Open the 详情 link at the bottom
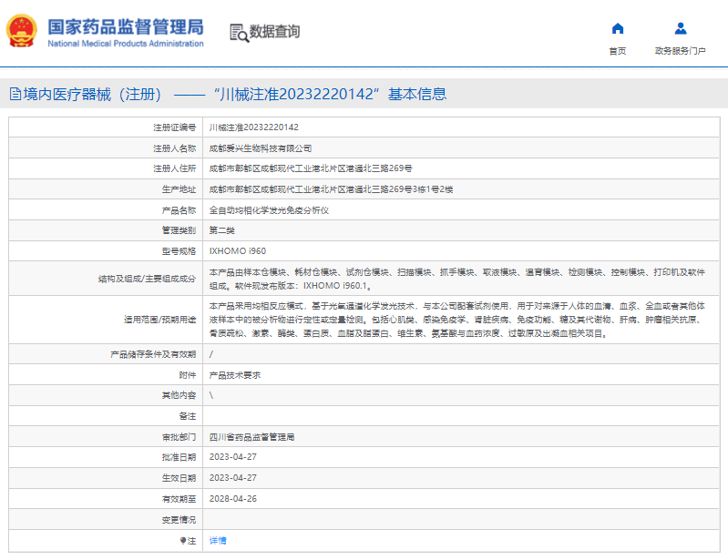This screenshot has width=728, height=560. [x=218, y=541]
